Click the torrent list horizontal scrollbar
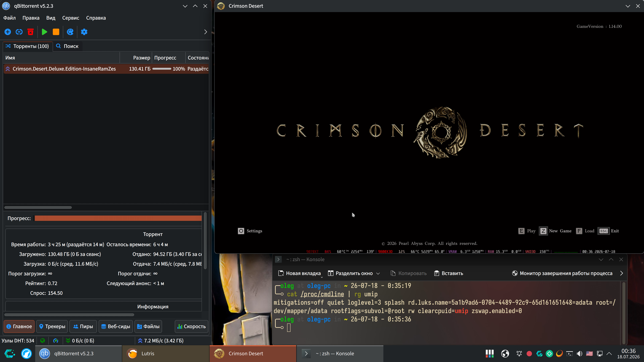This screenshot has height=362, width=644. 38,207
